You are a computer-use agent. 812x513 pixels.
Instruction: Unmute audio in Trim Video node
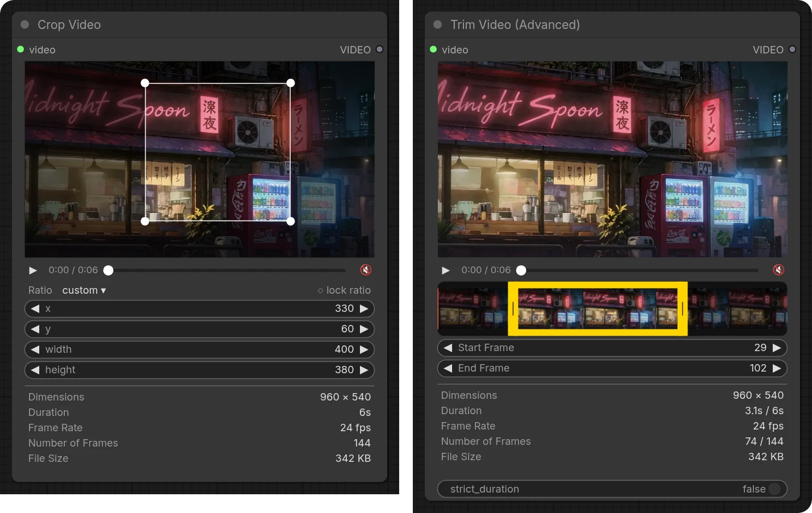pos(778,270)
